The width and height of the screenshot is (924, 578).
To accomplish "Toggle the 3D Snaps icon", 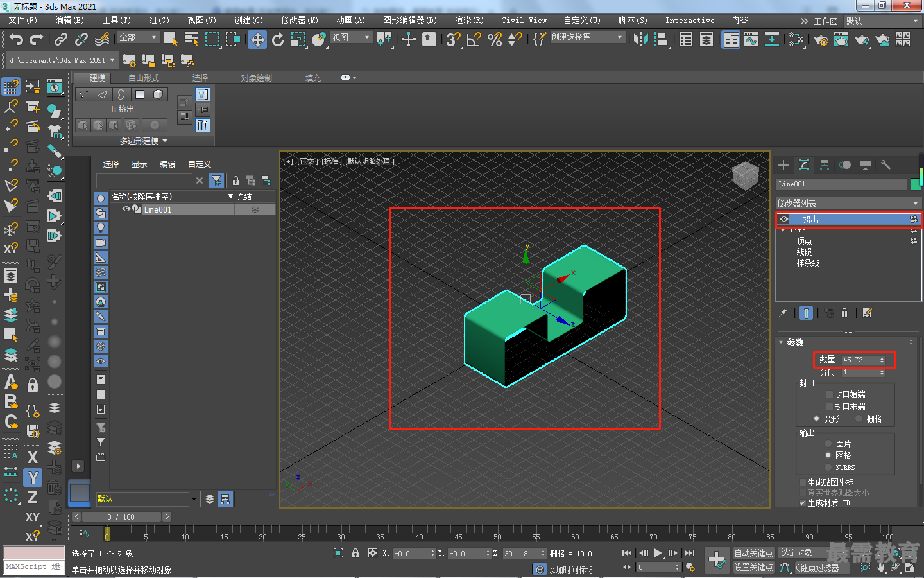I will coord(454,40).
